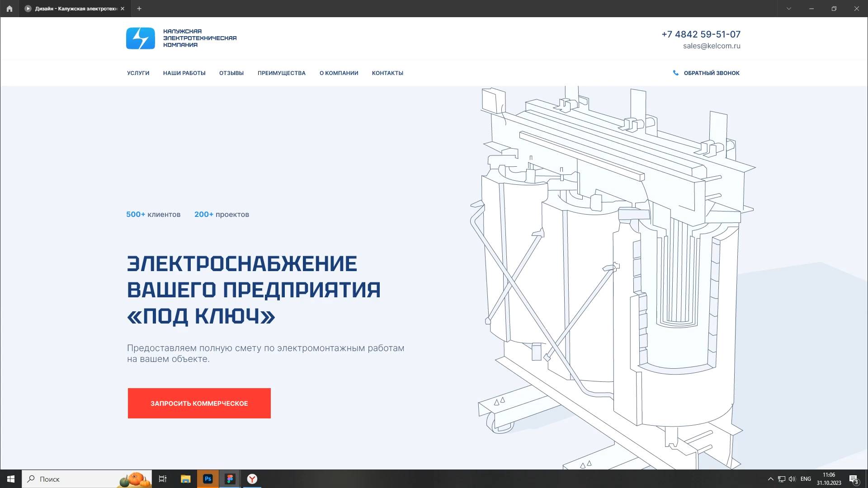Switch to the УСЛУГИ menu item
Viewport: 868px width, 488px height.
click(138, 73)
